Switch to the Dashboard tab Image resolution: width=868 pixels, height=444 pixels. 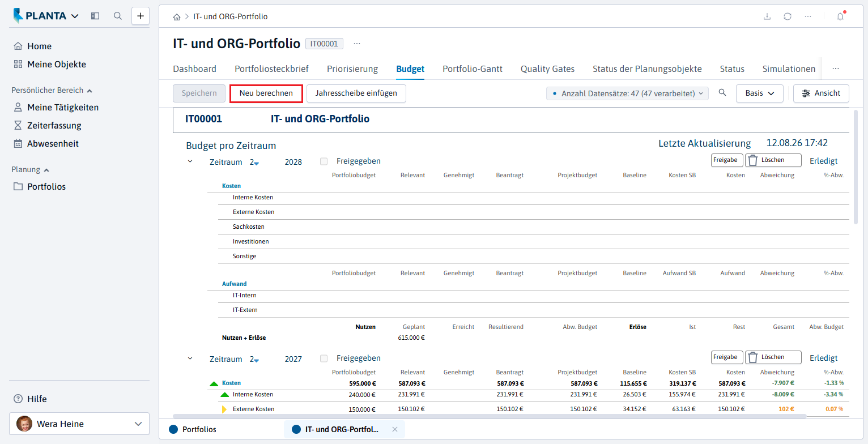(194, 69)
